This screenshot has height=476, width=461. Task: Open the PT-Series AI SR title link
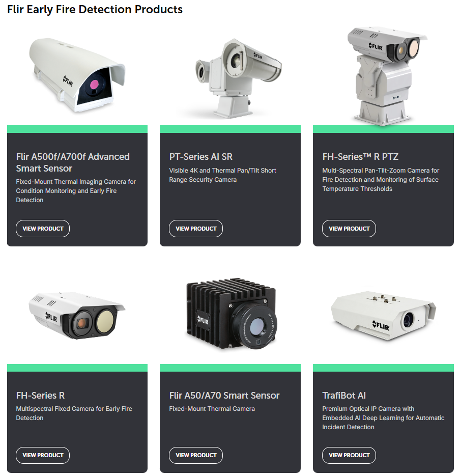point(201,157)
